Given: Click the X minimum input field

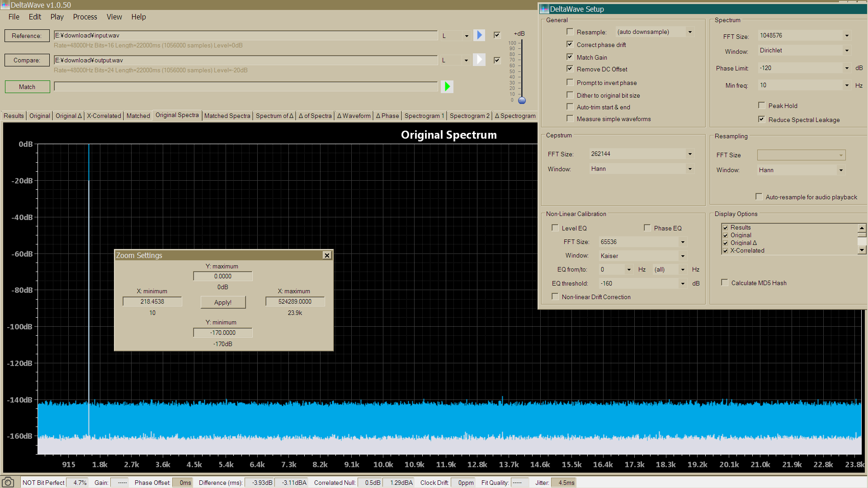Looking at the screenshot, I should coord(152,301).
